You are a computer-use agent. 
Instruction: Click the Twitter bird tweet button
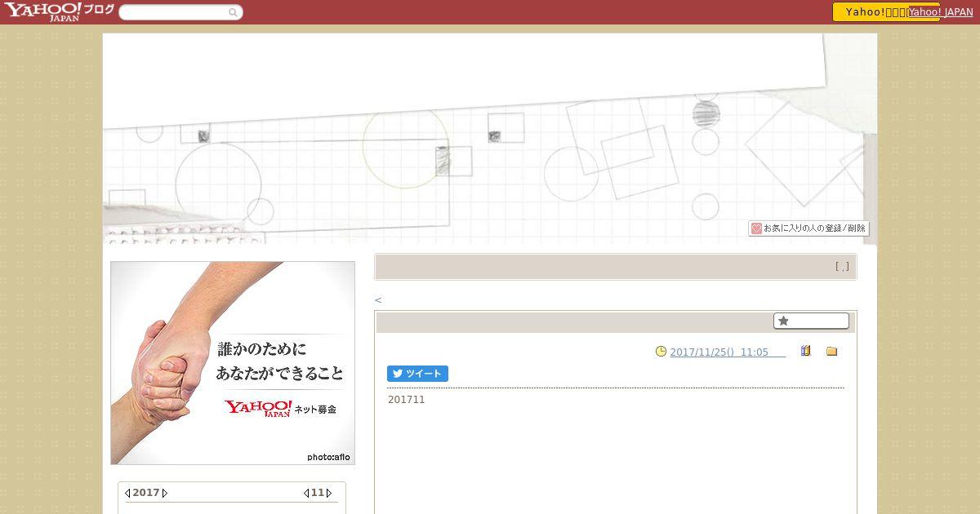[x=417, y=374]
